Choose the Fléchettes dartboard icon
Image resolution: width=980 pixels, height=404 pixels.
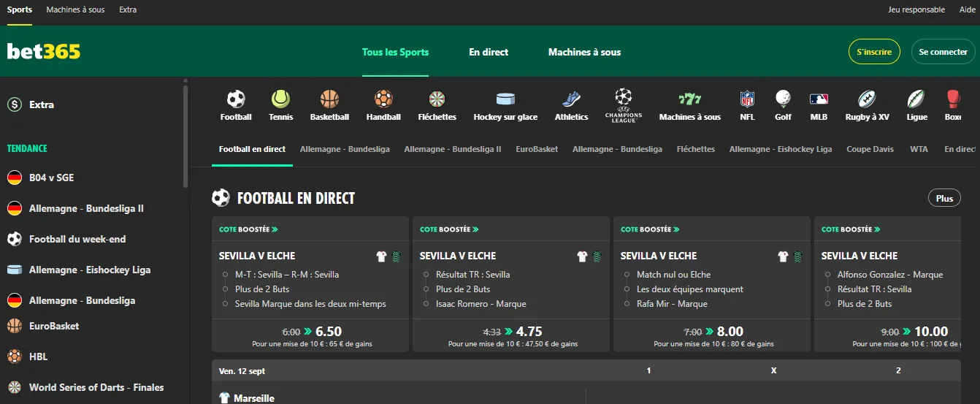pyautogui.click(x=437, y=99)
